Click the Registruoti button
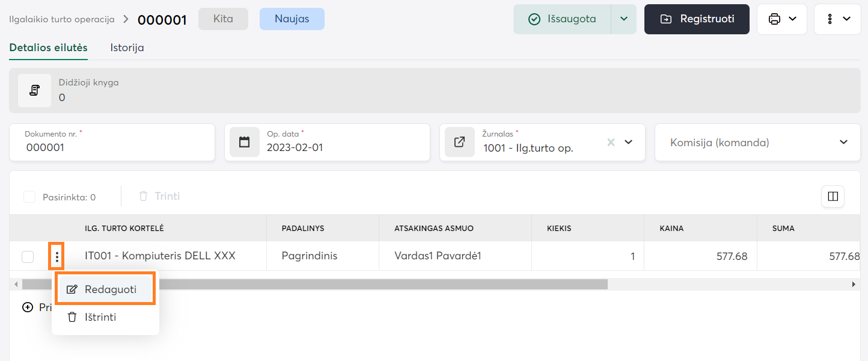This screenshot has height=361, width=868. click(697, 19)
